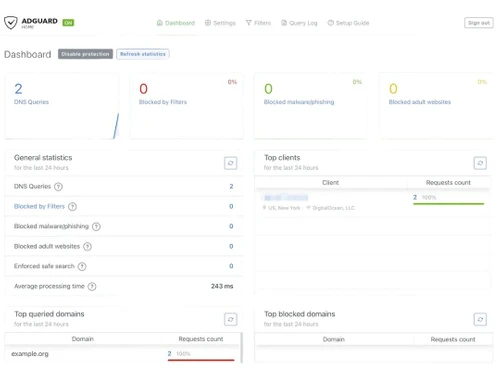This screenshot has width=500, height=375.
Task: Click the DigitalOcean, LLC provider text
Action: coord(333,208)
